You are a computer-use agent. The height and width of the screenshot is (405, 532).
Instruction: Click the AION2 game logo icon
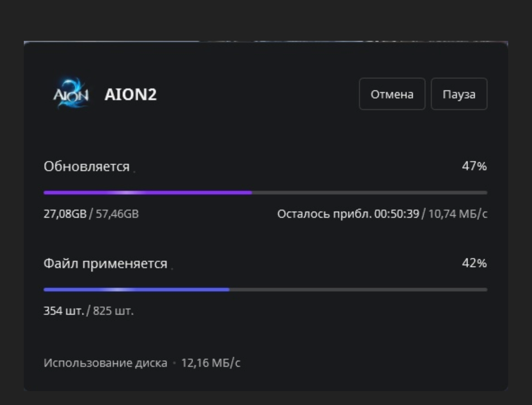71,94
